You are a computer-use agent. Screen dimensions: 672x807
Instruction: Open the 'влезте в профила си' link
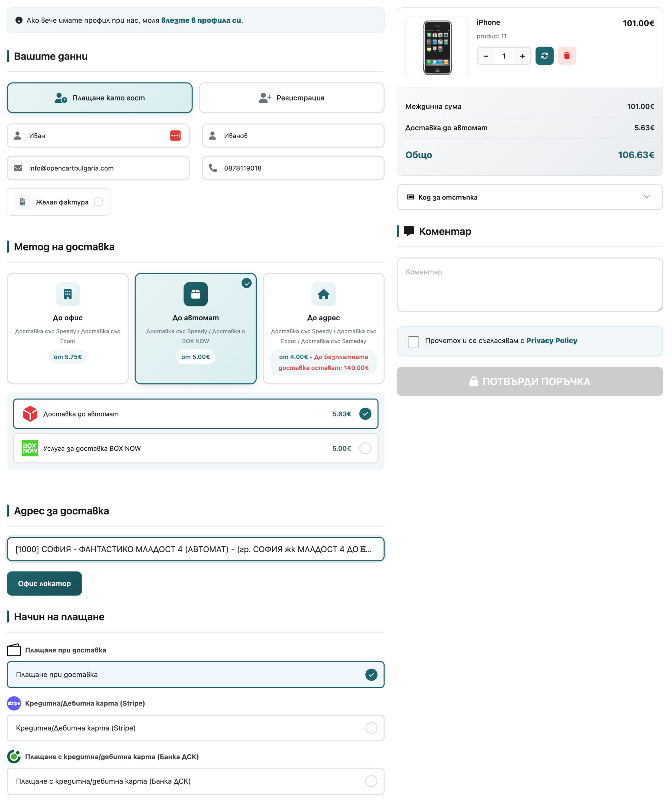click(201, 20)
